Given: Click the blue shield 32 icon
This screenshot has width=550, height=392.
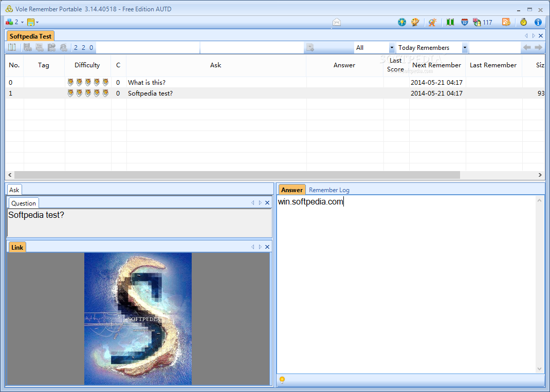Looking at the screenshot, I should [x=464, y=23].
